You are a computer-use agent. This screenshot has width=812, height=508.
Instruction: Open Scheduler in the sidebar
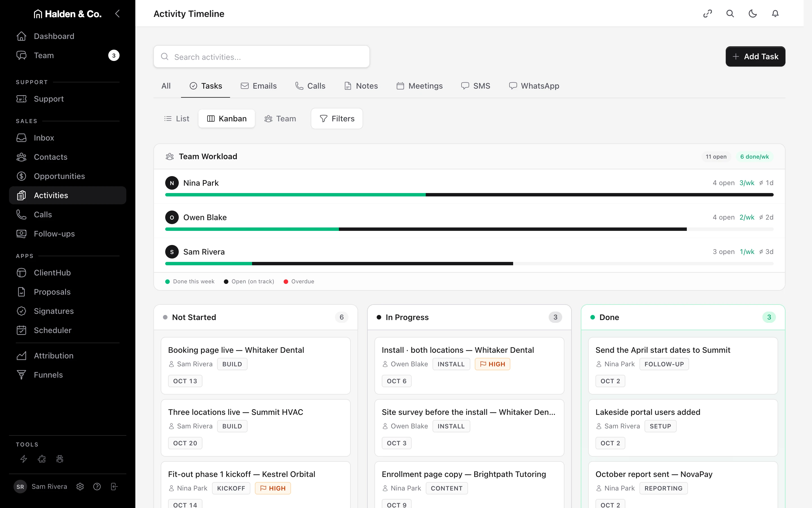(x=67, y=330)
